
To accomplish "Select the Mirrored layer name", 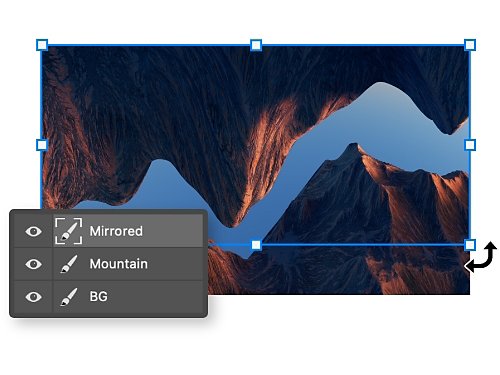I will (x=116, y=231).
